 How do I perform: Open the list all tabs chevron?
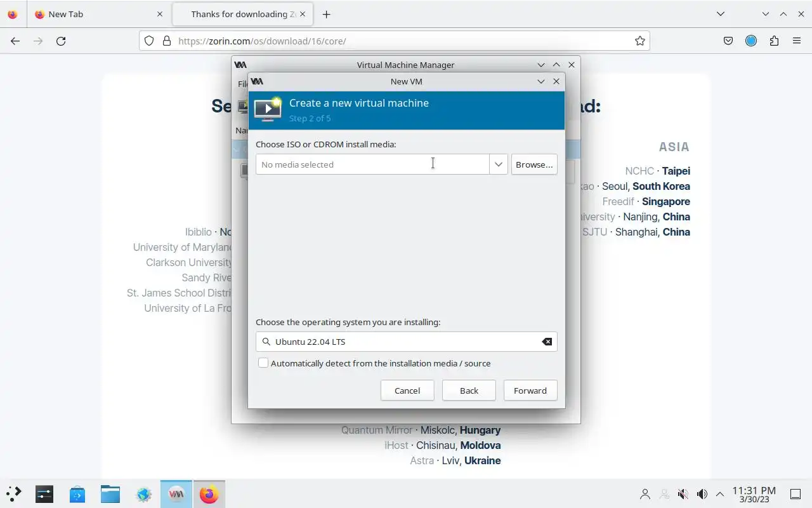pos(721,14)
